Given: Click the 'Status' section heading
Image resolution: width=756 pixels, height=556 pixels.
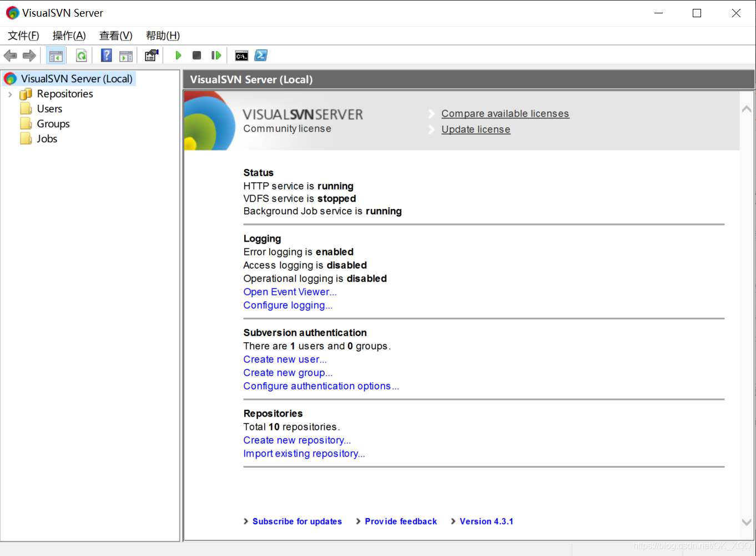Looking at the screenshot, I should click(x=258, y=173).
